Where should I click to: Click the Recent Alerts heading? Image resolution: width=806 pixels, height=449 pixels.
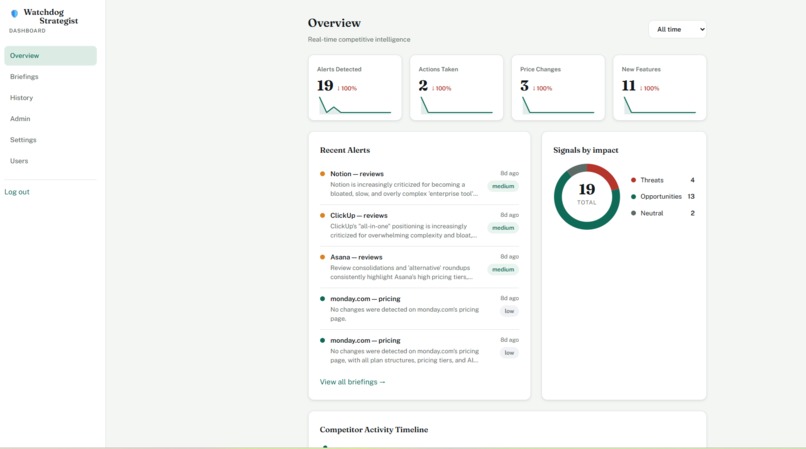[x=345, y=150]
